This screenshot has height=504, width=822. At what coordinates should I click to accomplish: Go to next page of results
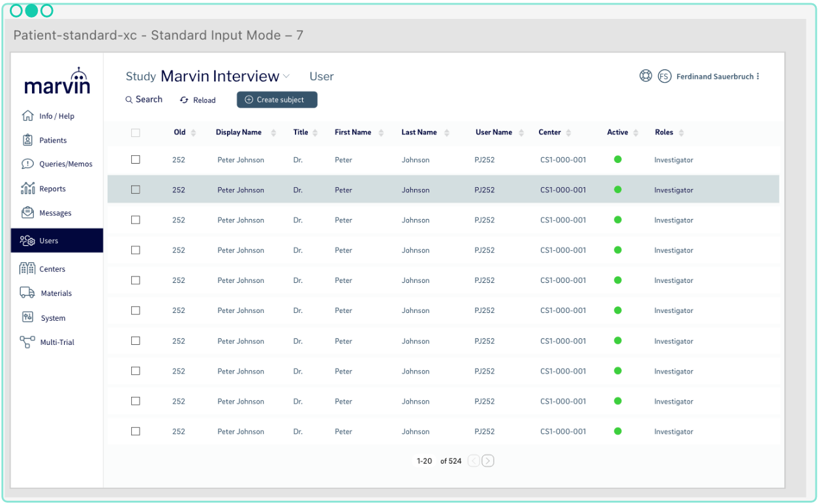(x=487, y=461)
